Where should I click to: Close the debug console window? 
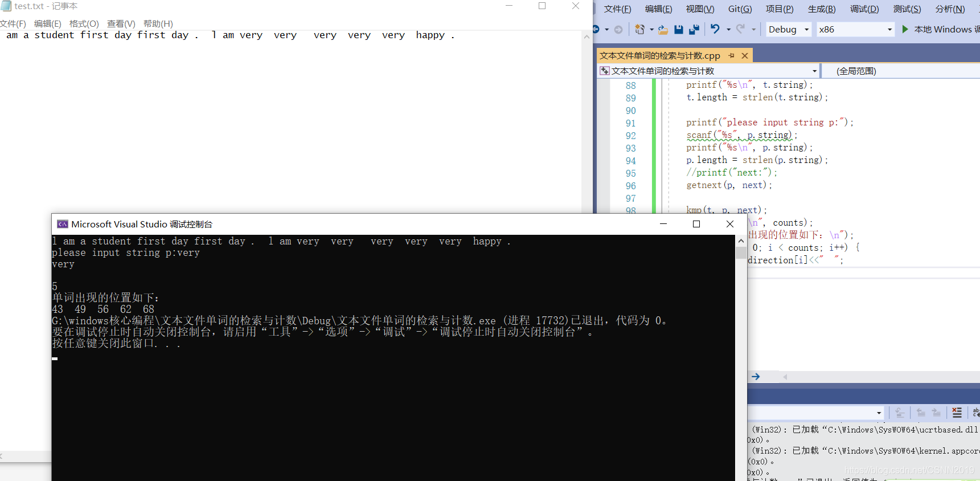[730, 224]
